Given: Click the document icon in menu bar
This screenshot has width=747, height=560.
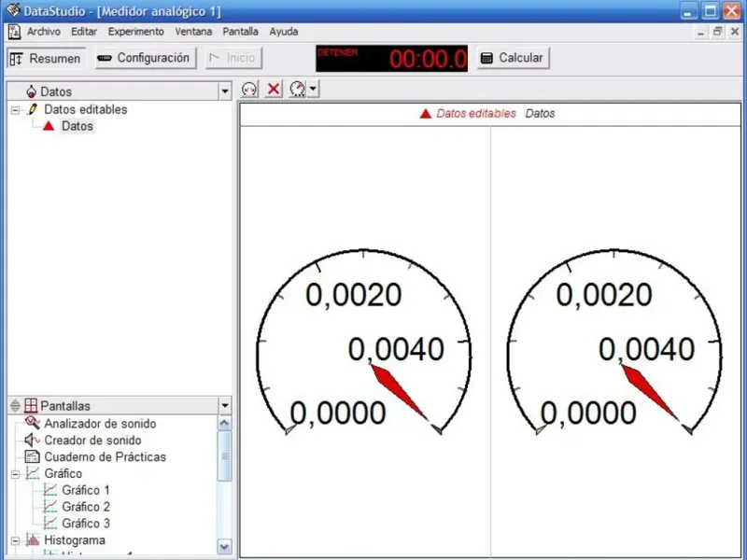Looking at the screenshot, I should coord(14,32).
